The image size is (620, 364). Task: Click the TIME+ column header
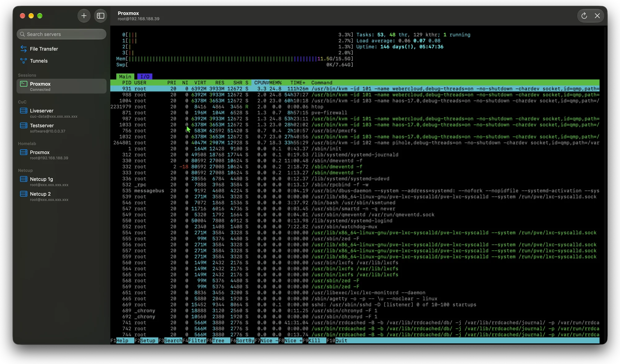click(x=298, y=83)
